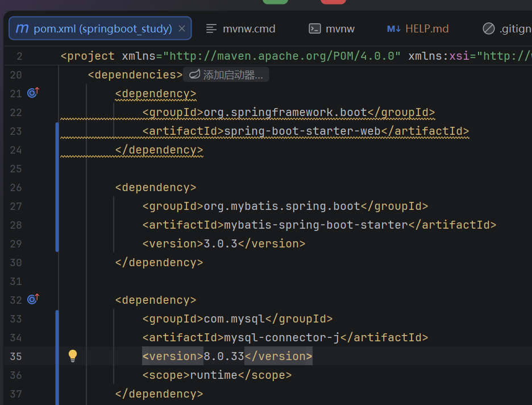Click the mybatis-spring-boot-starter artifactId text
Viewport: 532px width, 405px height.
point(316,225)
